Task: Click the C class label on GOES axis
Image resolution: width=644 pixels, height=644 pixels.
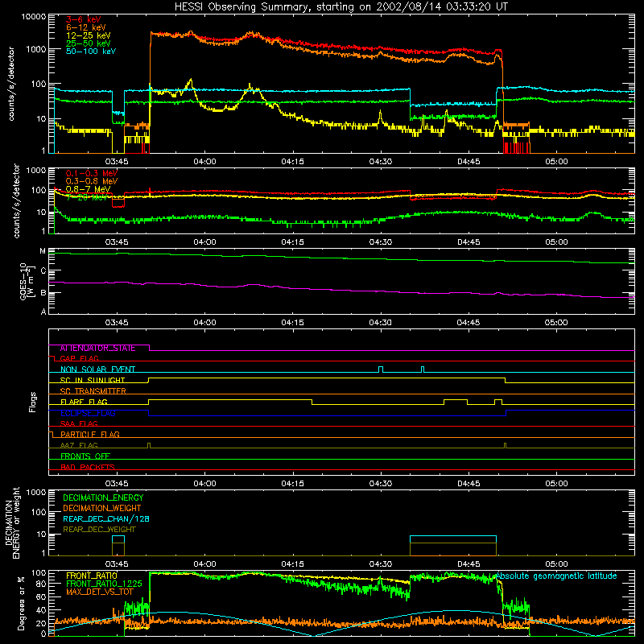Action: pos(43,270)
